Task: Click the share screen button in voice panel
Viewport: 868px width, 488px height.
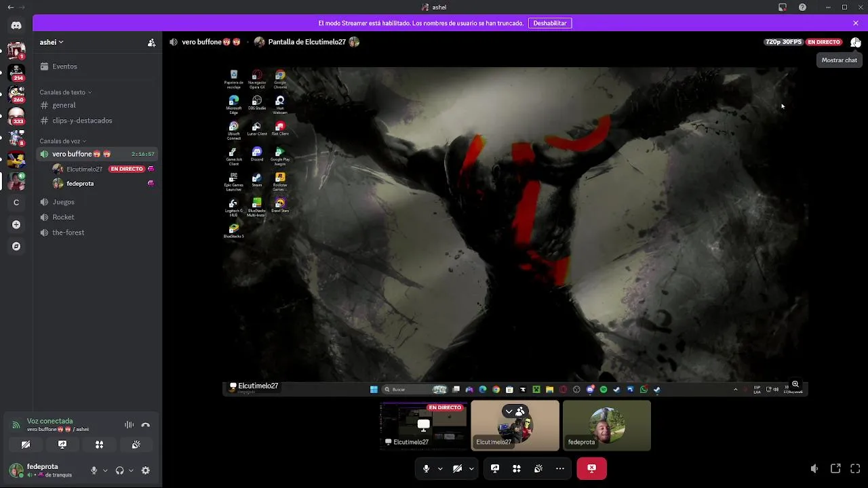Action: click(x=62, y=445)
